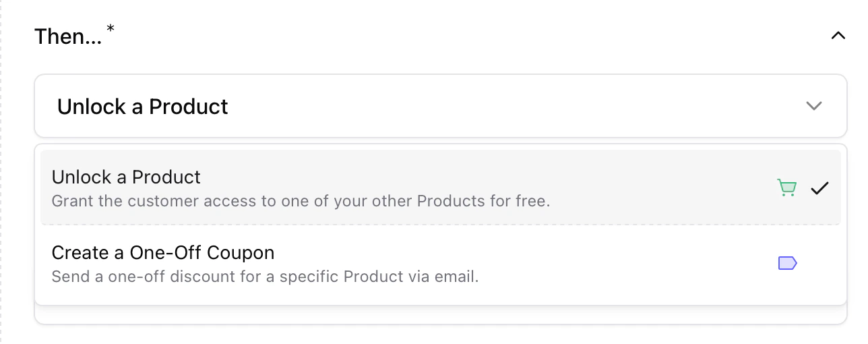Click the checkmark beside Unlock a Product
Screen dimensions: 868x344
click(x=819, y=189)
